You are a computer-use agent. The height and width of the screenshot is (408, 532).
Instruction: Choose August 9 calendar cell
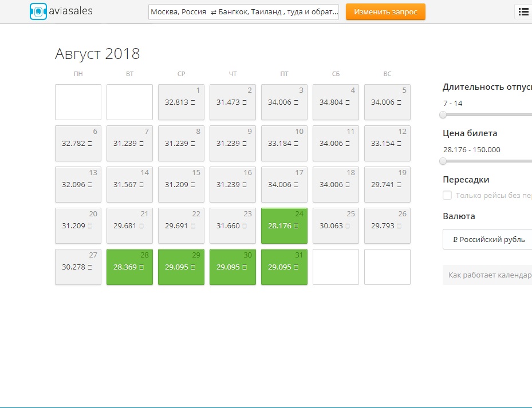[232, 144]
